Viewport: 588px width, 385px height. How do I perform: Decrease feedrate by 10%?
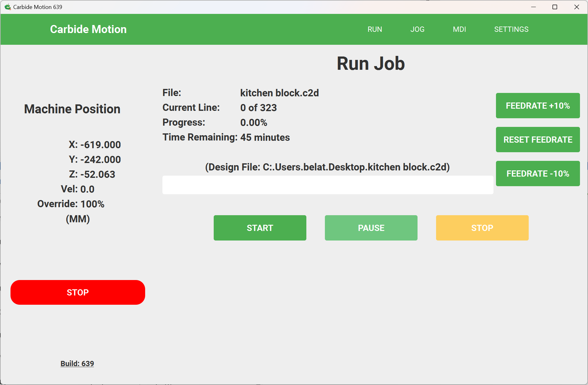click(x=538, y=174)
